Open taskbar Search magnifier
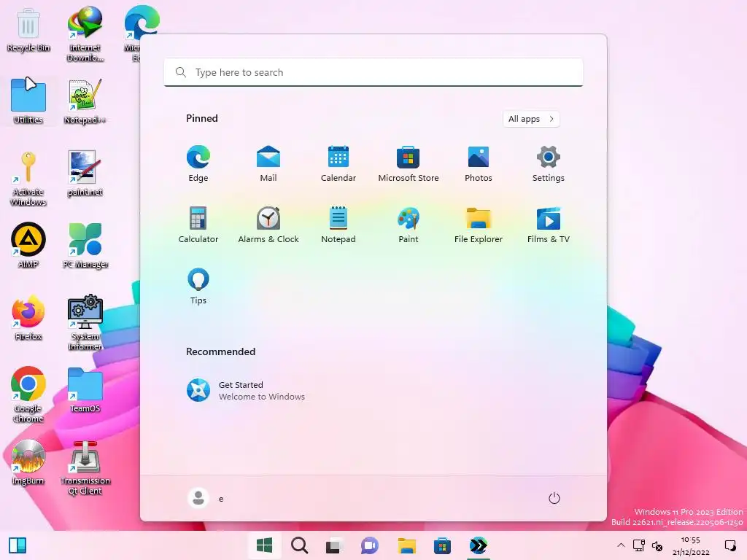 pyautogui.click(x=300, y=545)
